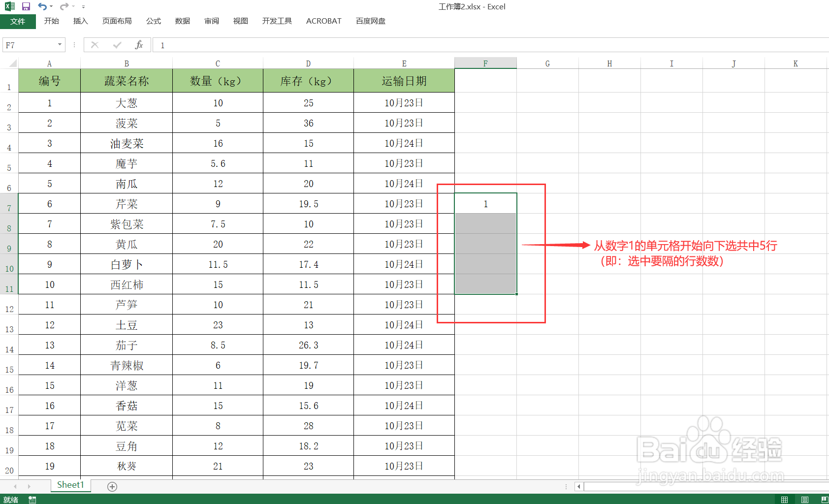This screenshot has height=504, width=829.
Task: Switch to the 数据 ribbon tab
Action: click(182, 21)
